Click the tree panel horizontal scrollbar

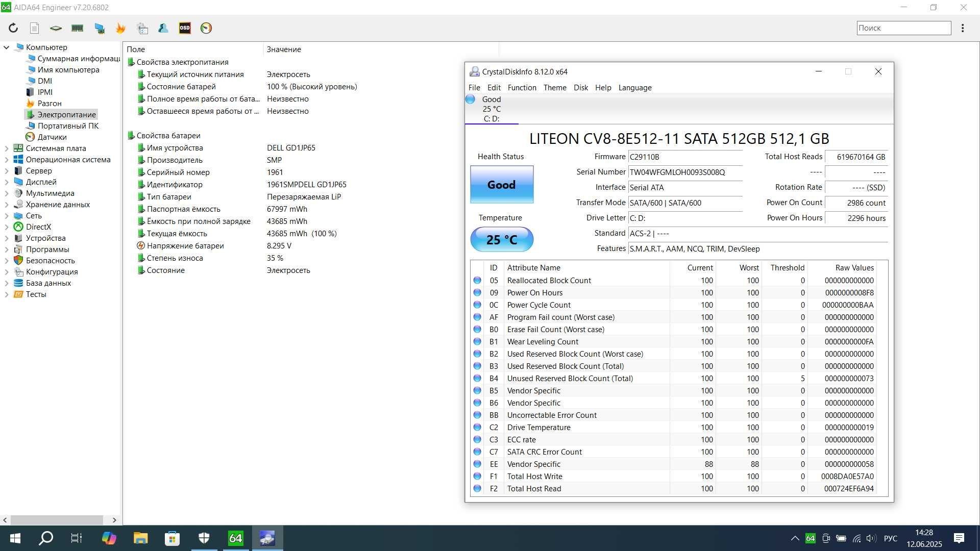[x=57, y=520]
